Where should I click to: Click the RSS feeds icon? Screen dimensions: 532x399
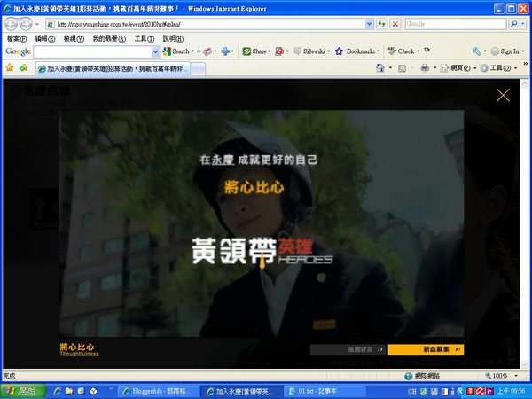[402, 68]
